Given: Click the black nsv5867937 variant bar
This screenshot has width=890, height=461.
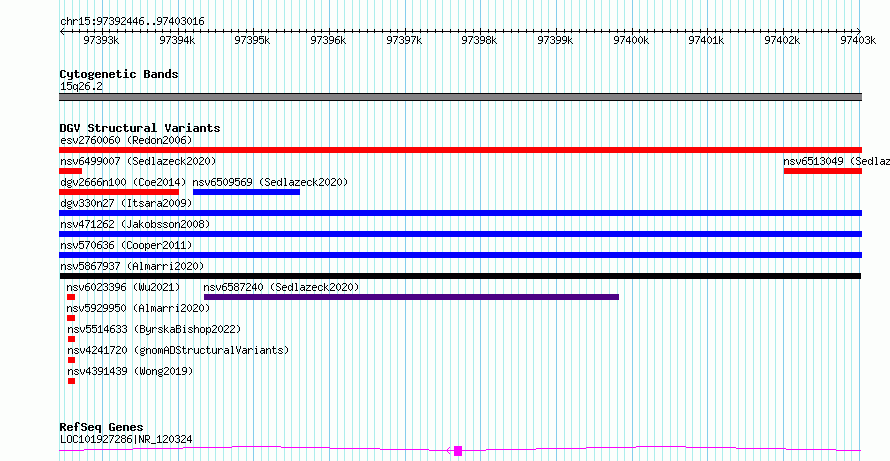Looking at the screenshot, I should coord(460,276).
